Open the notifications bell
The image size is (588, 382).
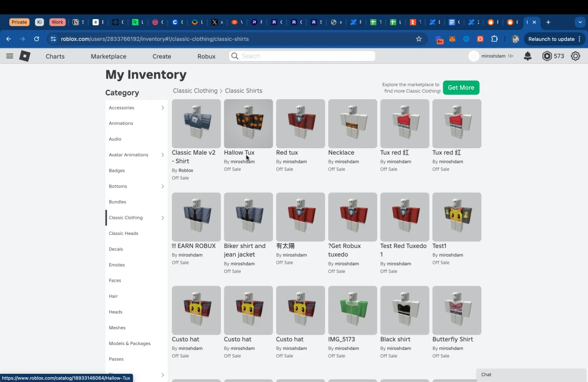coord(528,56)
